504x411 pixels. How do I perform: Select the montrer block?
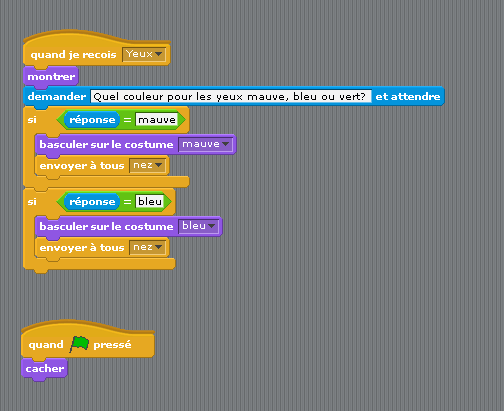coord(51,77)
